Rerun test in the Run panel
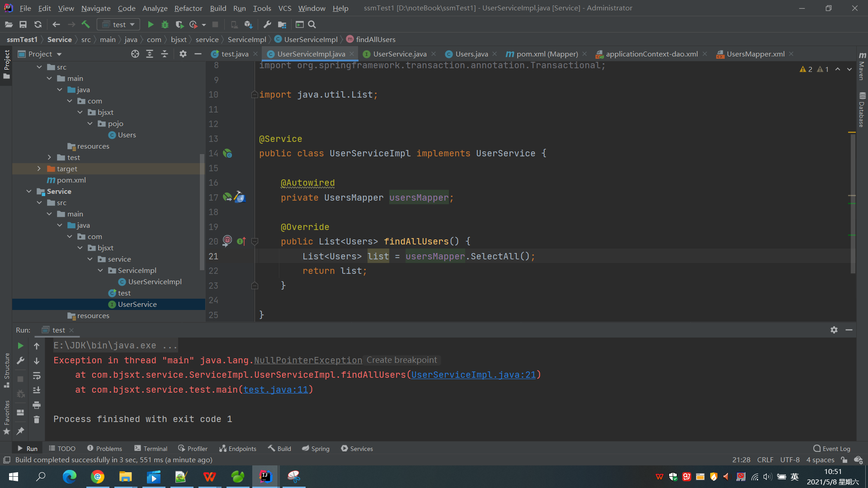This screenshot has height=488, width=868. [20, 346]
